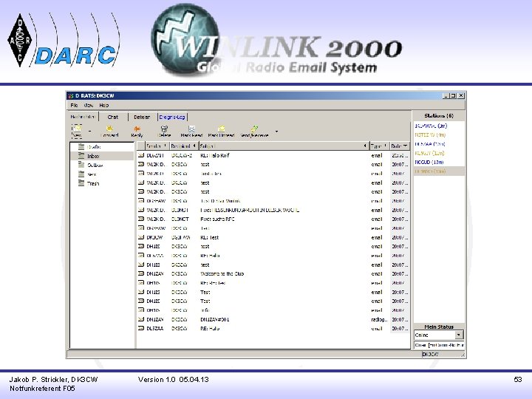Click the D-RATS icon in the title bar
This screenshot has width=532, height=399.
71,95
